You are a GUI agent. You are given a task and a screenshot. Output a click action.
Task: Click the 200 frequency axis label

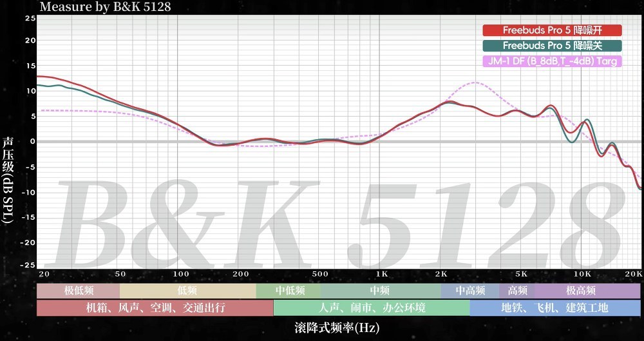[241, 274]
